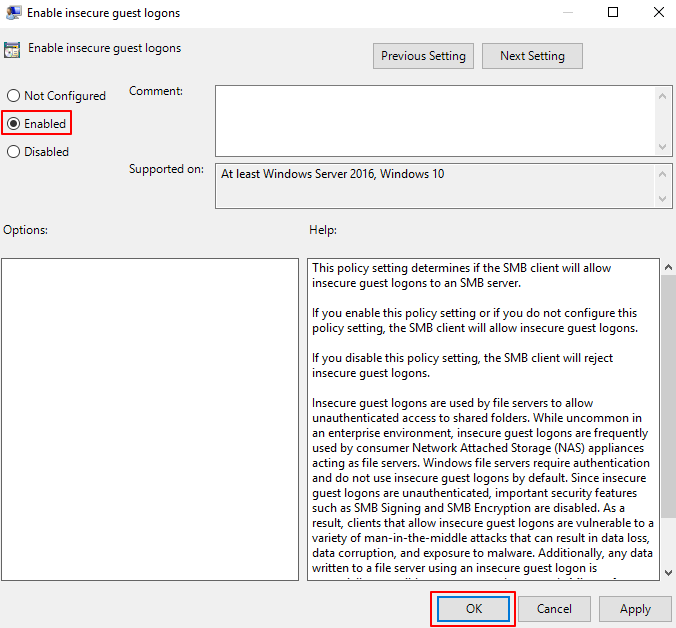
Task: Minimize the policy window
Action: point(568,12)
